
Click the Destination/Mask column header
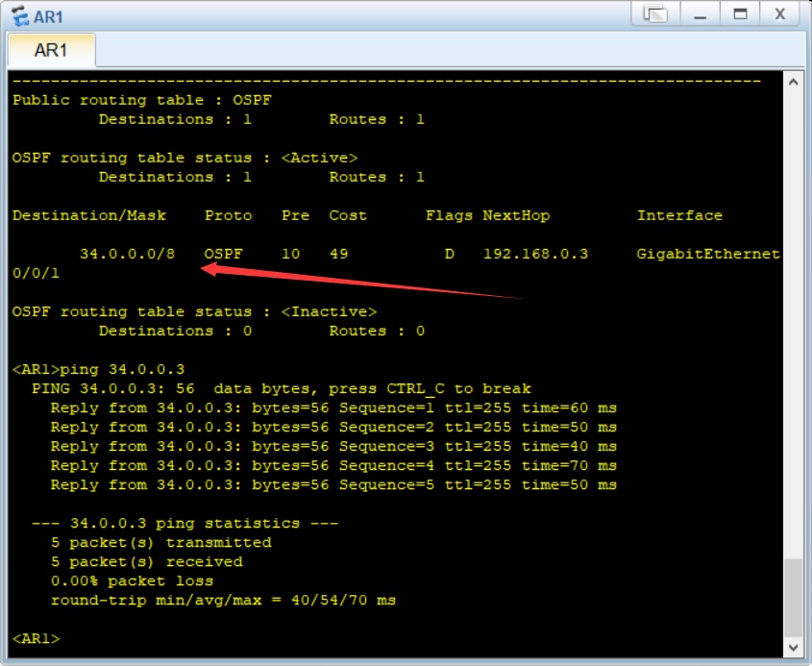pyautogui.click(x=89, y=215)
